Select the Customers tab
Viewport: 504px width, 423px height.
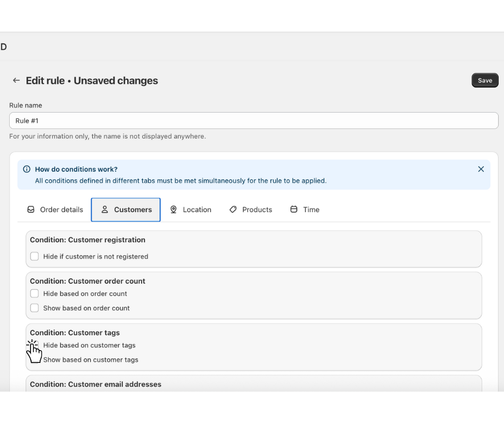pyautogui.click(x=126, y=209)
